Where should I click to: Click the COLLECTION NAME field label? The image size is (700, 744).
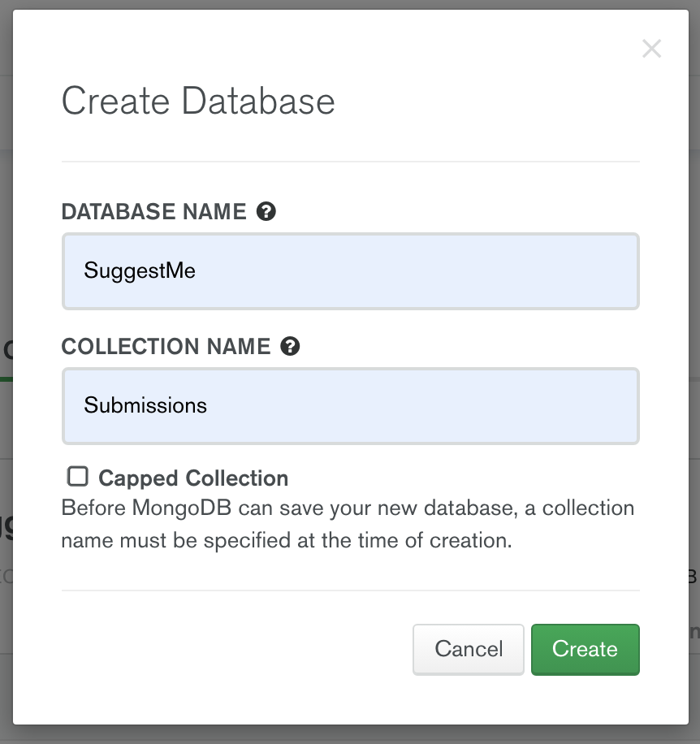pyautogui.click(x=166, y=347)
